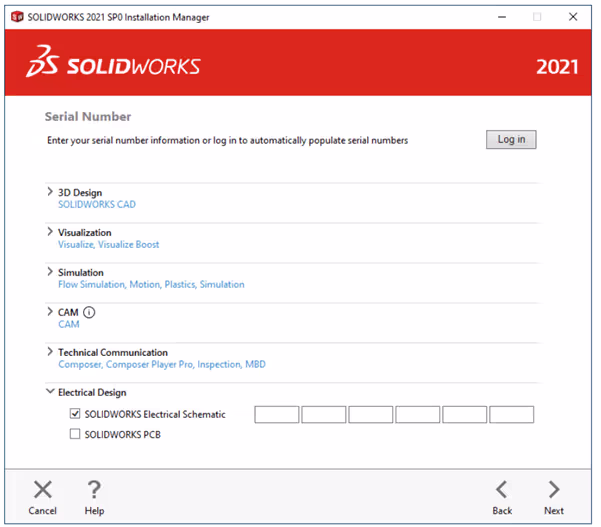The height and width of the screenshot is (527, 601).
Task: Click Composer, Composer Player Pro link
Action: (162, 364)
